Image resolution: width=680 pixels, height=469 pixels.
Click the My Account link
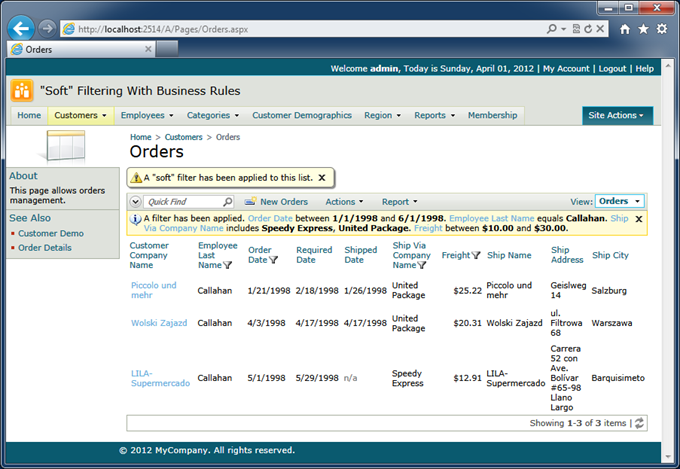(x=566, y=69)
